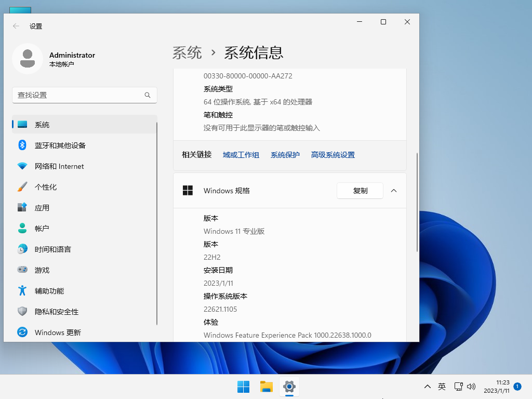Open 帐户 settings page

tap(42, 229)
